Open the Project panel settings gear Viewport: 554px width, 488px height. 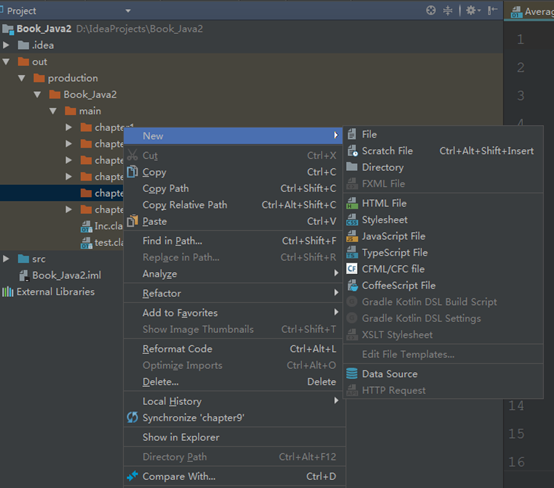pos(473,11)
